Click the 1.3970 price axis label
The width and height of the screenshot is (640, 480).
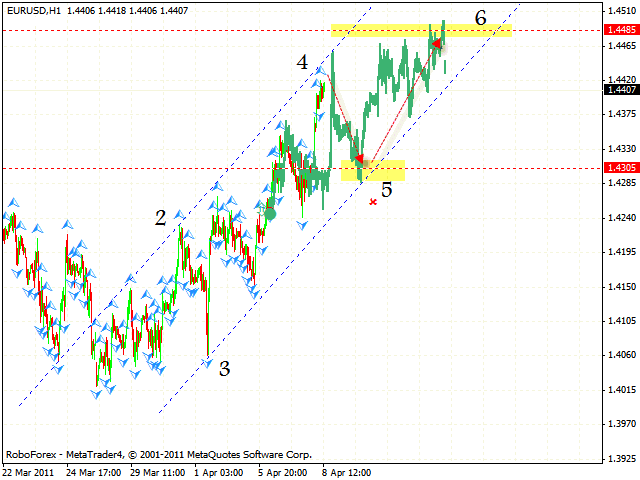tap(622, 424)
